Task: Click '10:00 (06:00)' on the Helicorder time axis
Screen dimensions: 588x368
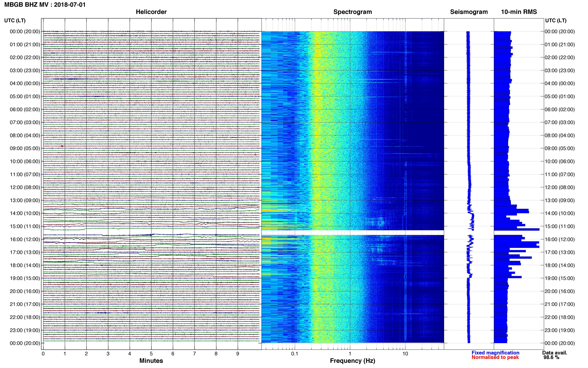Action: click(x=25, y=161)
